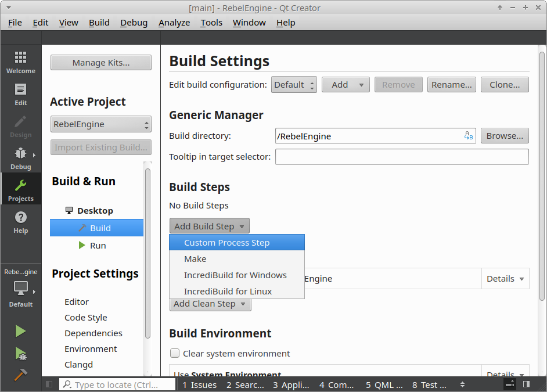Open the RebelEngine kit selector monitor icon
Screen dimensions: 547x392
pos(20,289)
